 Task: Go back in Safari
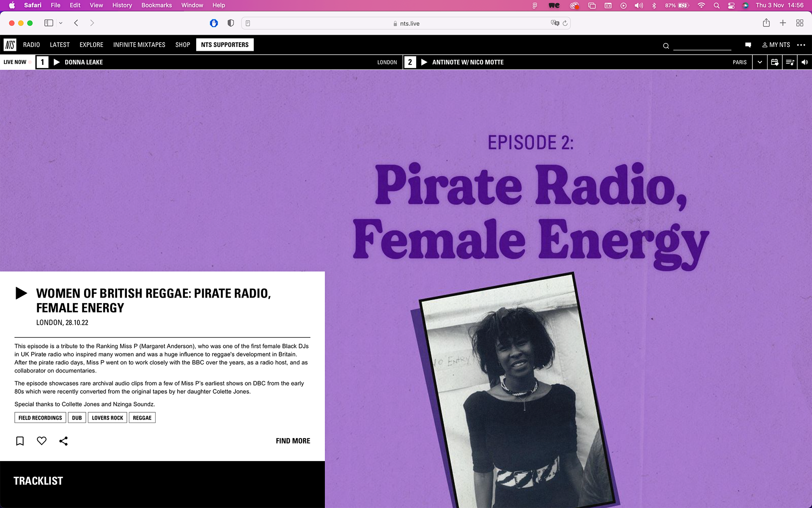point(76,23)
